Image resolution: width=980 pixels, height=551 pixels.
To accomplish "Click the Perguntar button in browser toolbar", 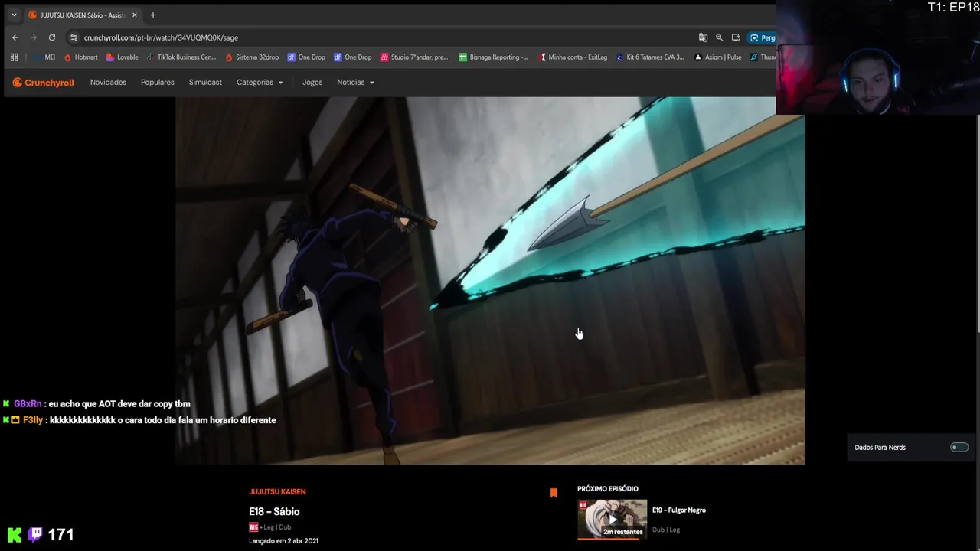I will (x=763, y=37).
